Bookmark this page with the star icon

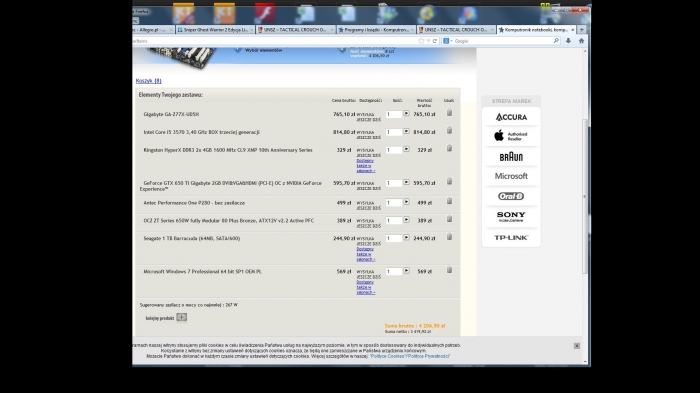[x=421, y=41]
